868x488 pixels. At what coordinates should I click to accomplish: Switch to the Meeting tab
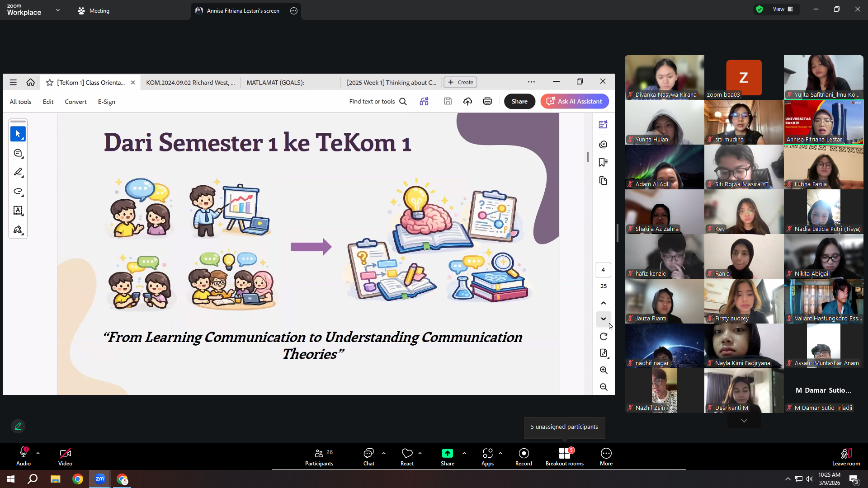click(94, 10)
